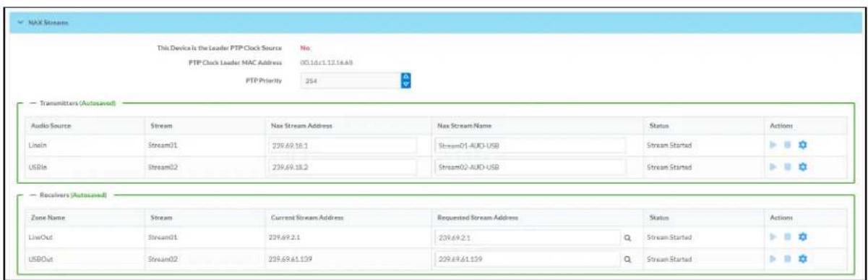Click PTP Clock Leader MAC address value

coord(326,63)
